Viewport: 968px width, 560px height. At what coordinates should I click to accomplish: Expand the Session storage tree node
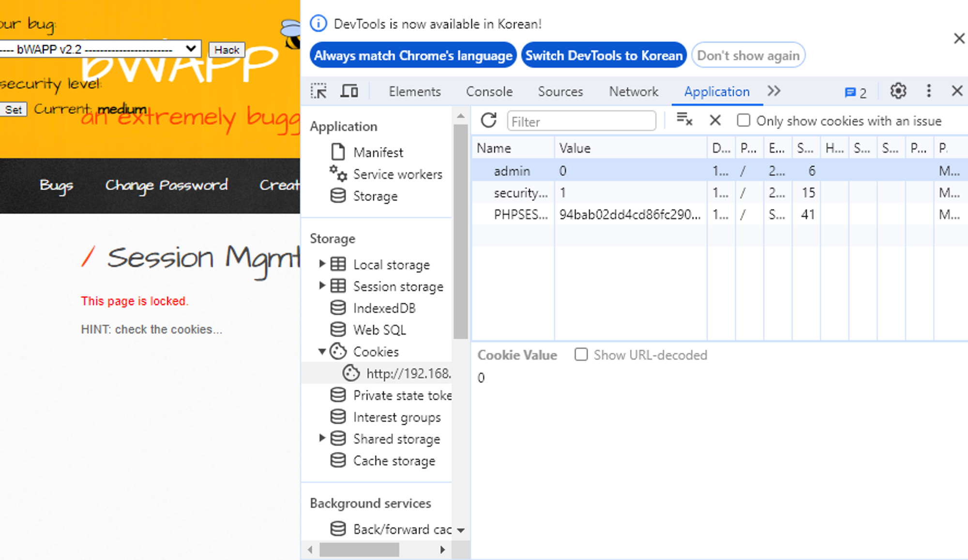tap(322, 285)
